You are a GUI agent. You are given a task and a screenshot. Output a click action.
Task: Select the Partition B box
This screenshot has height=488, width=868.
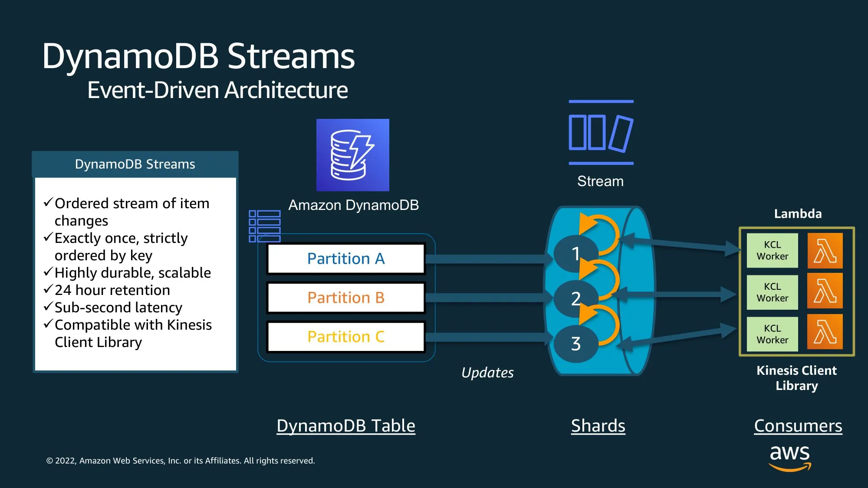346,298
